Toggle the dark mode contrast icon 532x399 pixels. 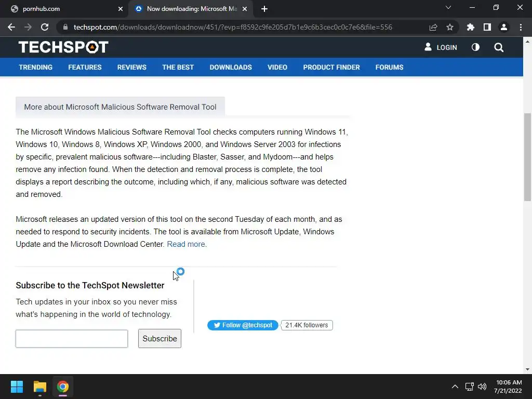tap(476, 47)
